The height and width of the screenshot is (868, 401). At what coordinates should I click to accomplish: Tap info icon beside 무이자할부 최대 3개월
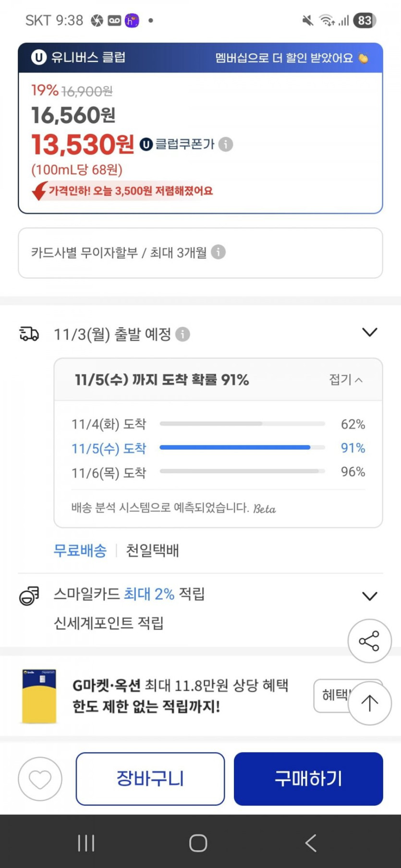click(x=218, y=252)
